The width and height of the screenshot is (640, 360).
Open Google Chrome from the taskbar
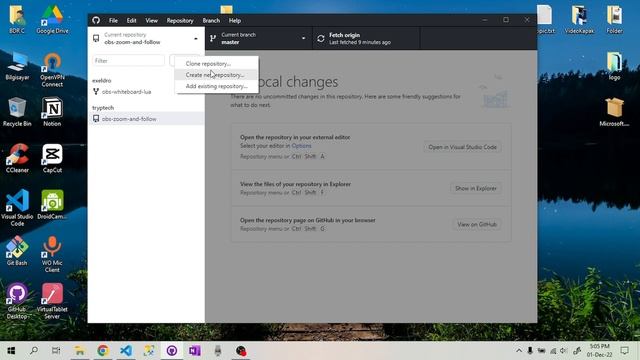point(103,351)
